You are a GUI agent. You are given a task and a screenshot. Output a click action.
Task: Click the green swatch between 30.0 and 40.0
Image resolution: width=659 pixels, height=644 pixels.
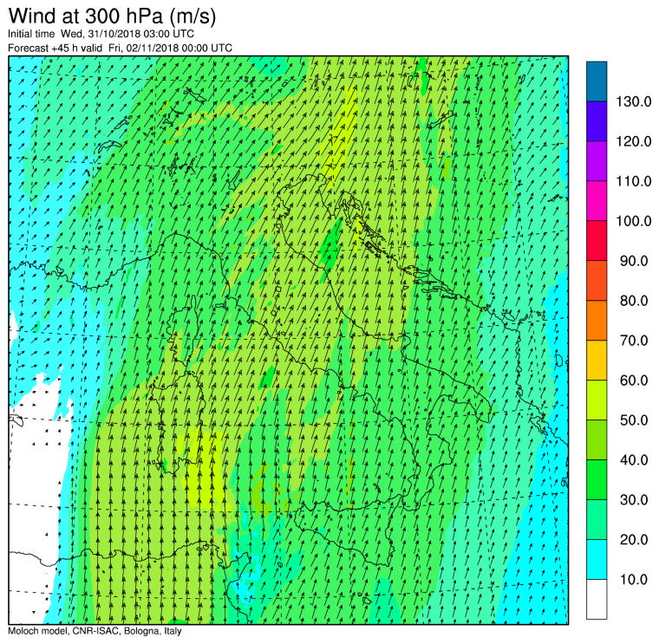[597, 479]
